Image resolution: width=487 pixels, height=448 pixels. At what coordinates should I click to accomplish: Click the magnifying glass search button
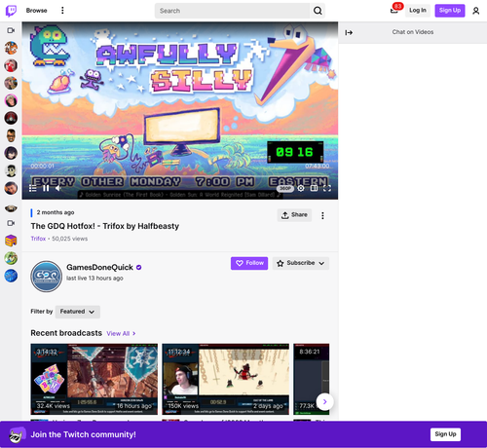(x=318, y=11)
